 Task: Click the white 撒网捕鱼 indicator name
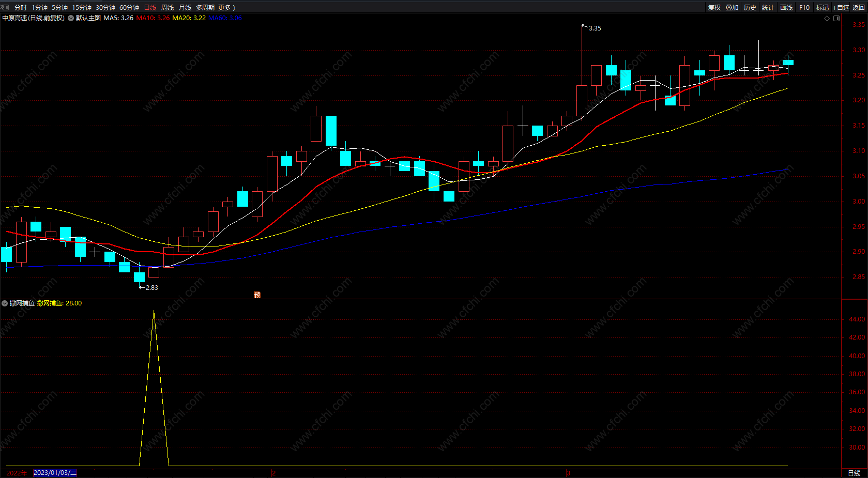point(22,303)
